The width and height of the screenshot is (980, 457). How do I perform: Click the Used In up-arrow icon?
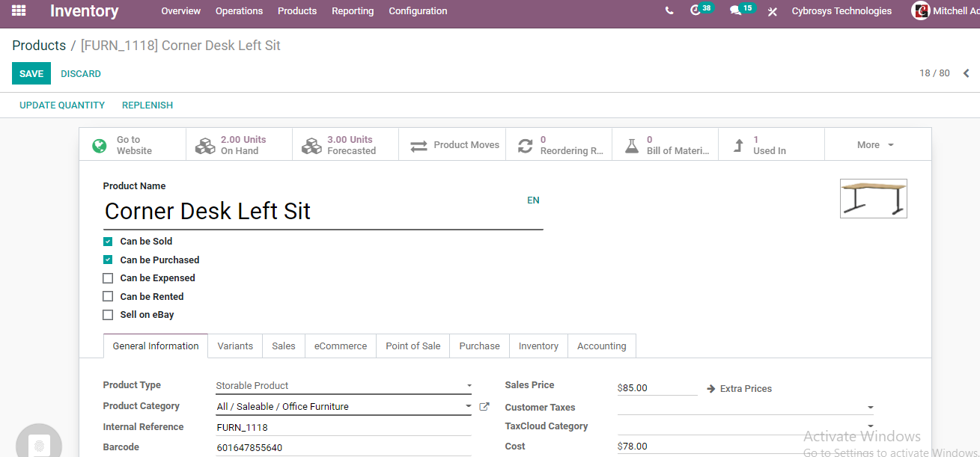tap(739, 145)
